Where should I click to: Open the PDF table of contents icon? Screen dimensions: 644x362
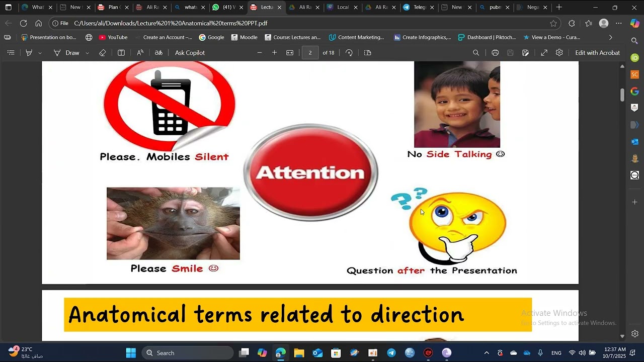(11, 53)
